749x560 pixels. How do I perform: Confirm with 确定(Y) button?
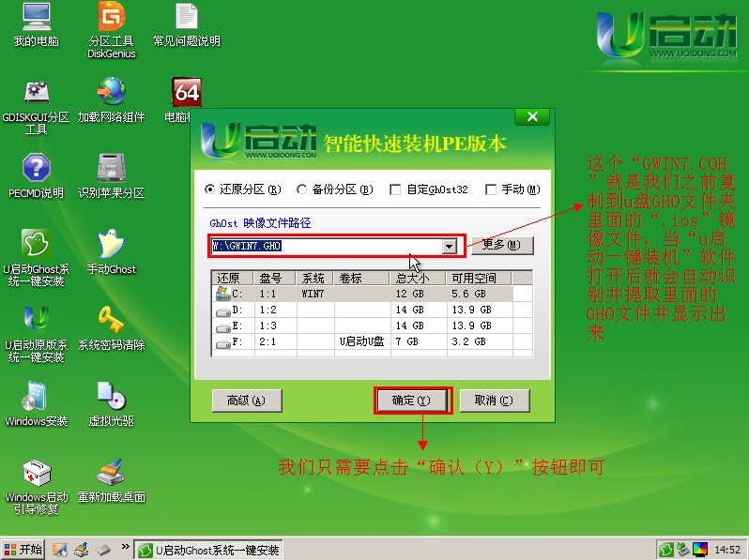pos(413,401)
